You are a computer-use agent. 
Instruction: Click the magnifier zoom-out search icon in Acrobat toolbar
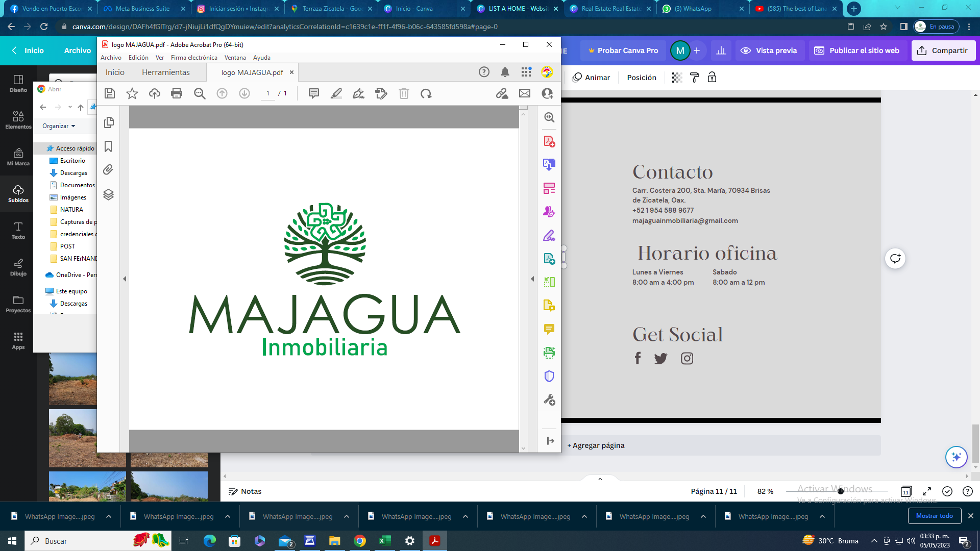pos(200,93)
